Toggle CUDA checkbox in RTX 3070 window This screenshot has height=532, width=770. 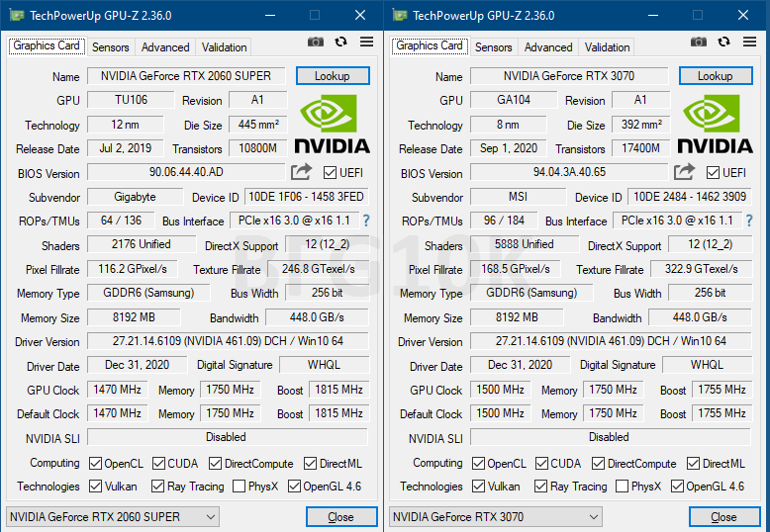(541, 464)
